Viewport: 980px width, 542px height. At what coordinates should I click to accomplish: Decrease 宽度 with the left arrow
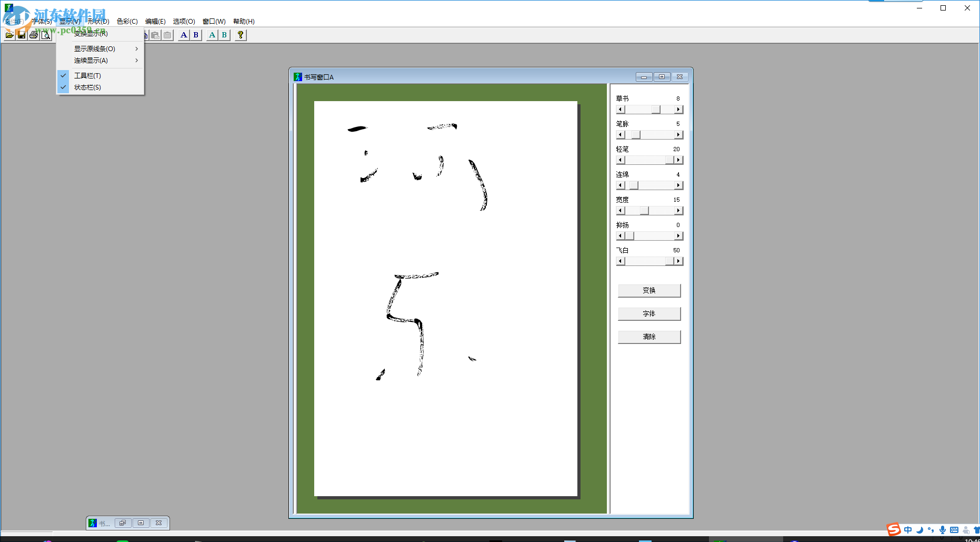[621, 211]
